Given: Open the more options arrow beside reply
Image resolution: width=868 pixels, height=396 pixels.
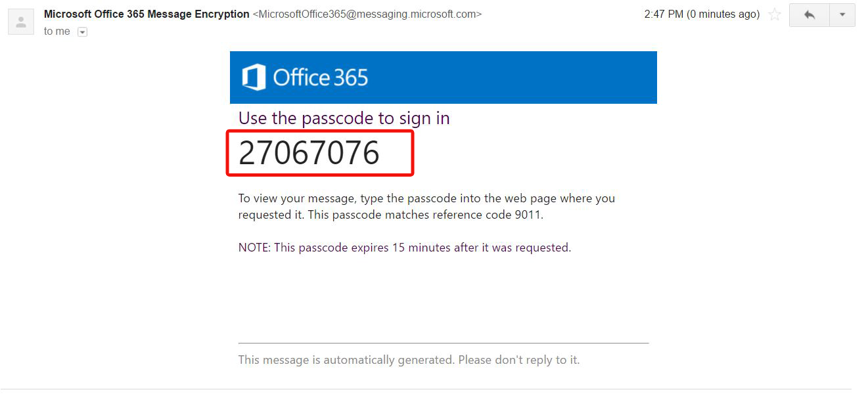Looking at the screenshot, I should (x=842, y=14).
